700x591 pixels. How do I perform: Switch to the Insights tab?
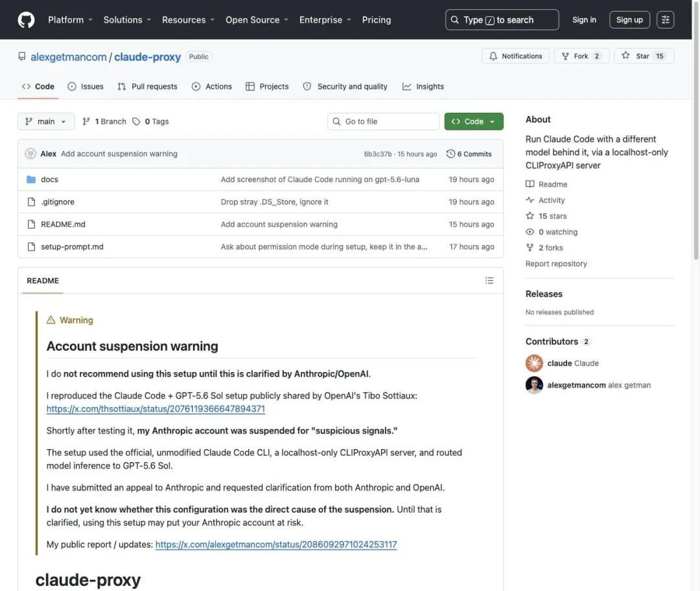[423, 86]
